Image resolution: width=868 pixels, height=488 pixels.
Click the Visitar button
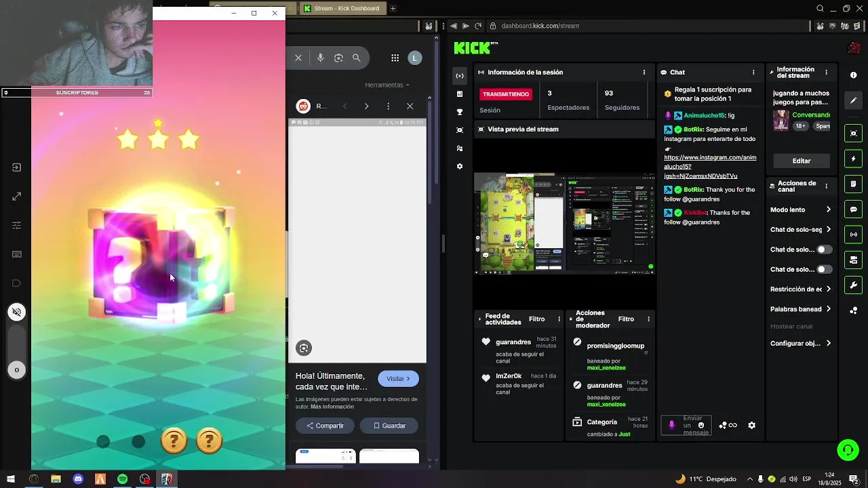[399, 379]
